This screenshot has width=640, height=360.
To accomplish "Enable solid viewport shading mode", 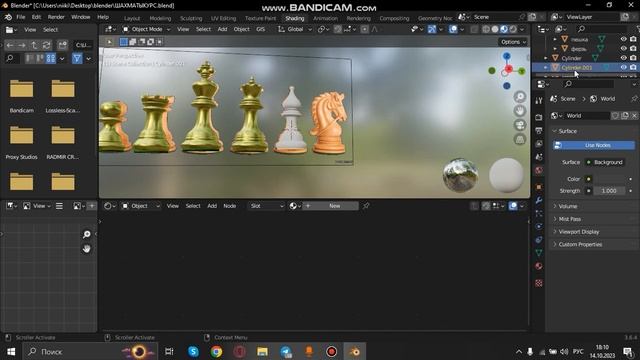I will point(495,29).
